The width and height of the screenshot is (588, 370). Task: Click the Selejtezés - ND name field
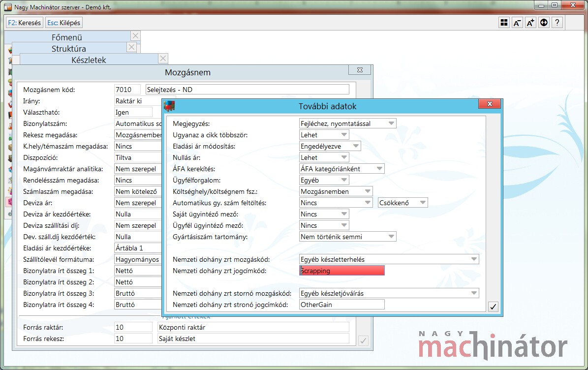(247, 90)
